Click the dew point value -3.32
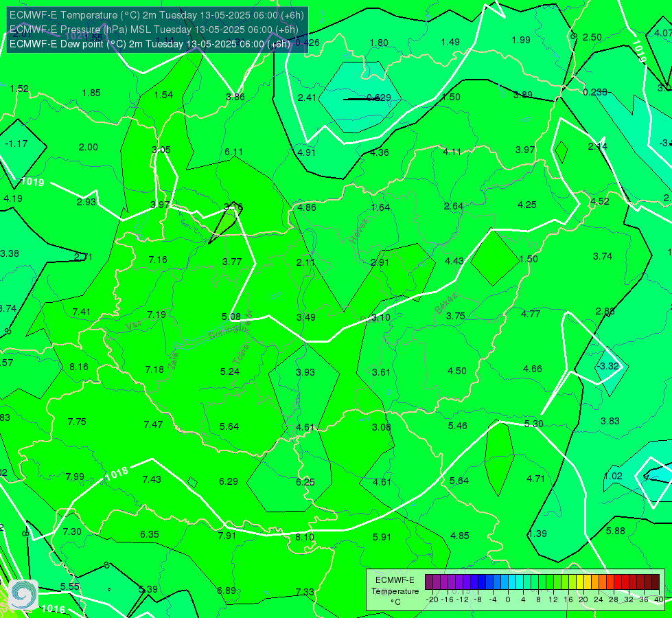Viewport: 672px width, 618px height. (608, 366)
